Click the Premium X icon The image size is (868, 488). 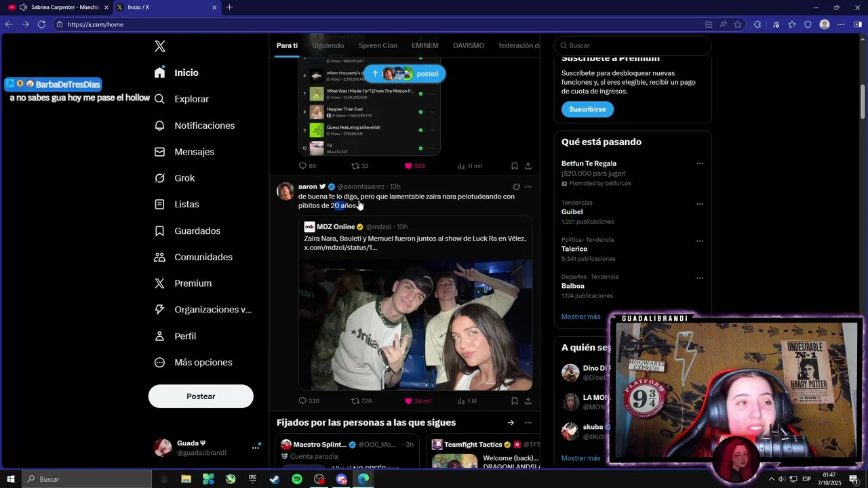[160, 283]
